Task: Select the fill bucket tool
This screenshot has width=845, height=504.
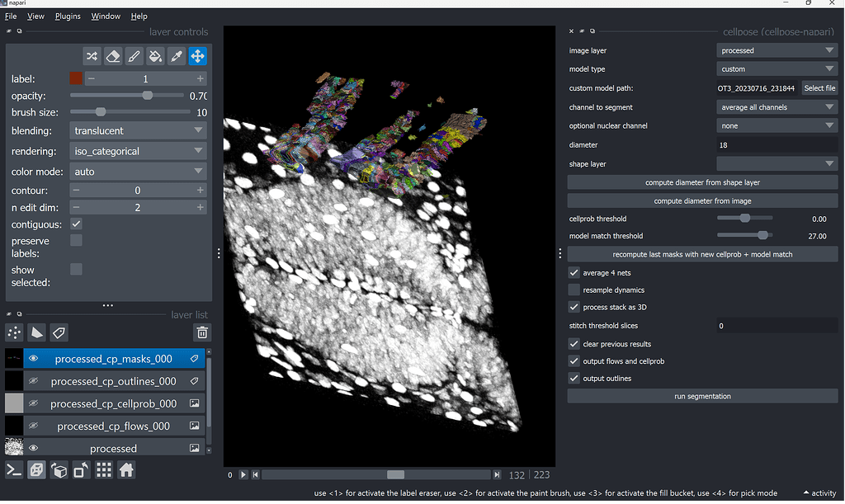Action: pyautogui.click(x=154, y=55)
